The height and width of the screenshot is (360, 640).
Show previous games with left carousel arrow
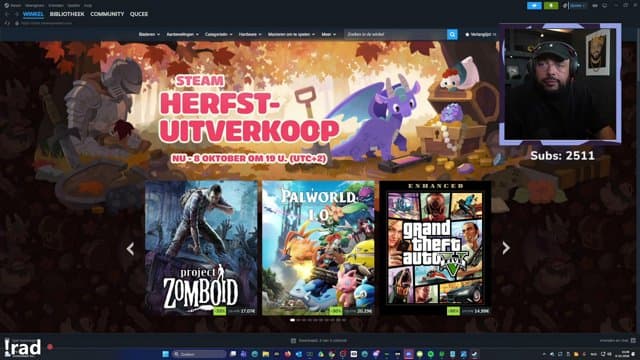130,248
